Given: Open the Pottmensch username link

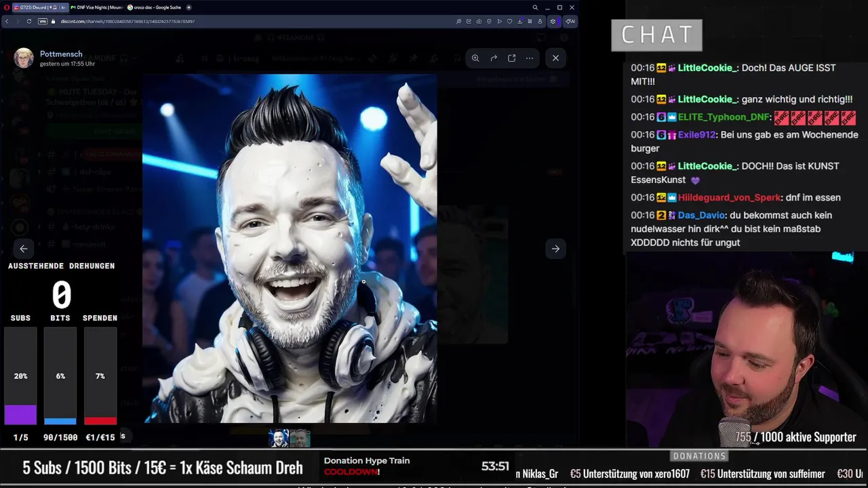Looking at the screenshot, I should [61, 54].
